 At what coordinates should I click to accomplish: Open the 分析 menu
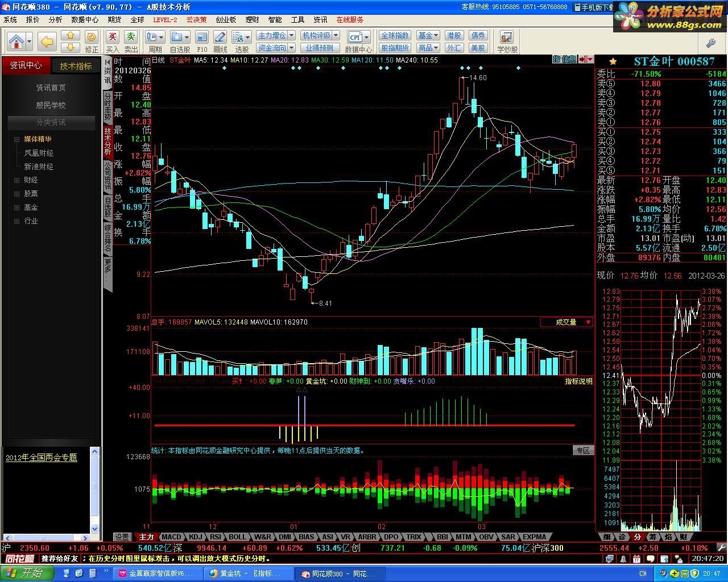point(55,19)
